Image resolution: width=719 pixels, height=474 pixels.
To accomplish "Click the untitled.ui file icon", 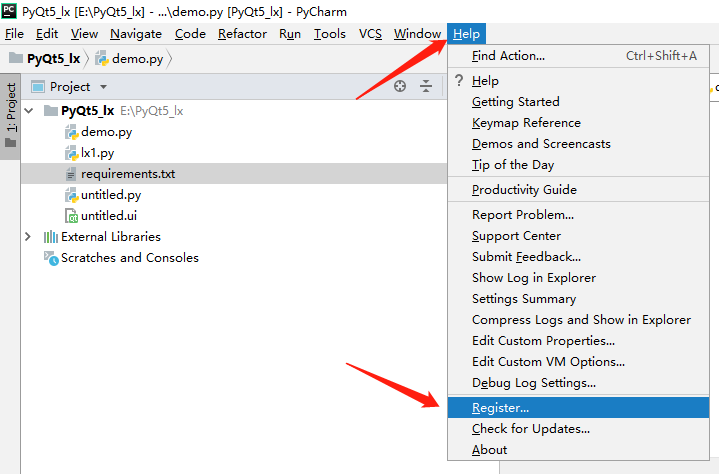I will point(71,215).
